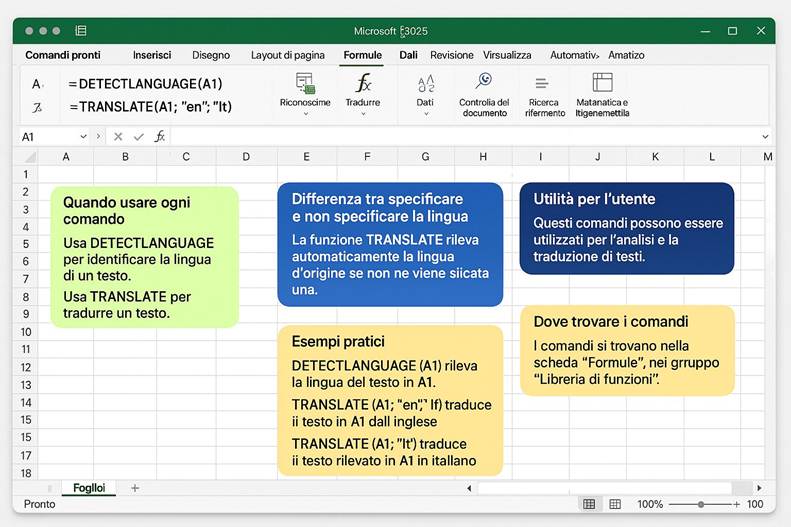791x527 pixels.
Task: Click the Name Box showing A1
Action: [48, 137]
